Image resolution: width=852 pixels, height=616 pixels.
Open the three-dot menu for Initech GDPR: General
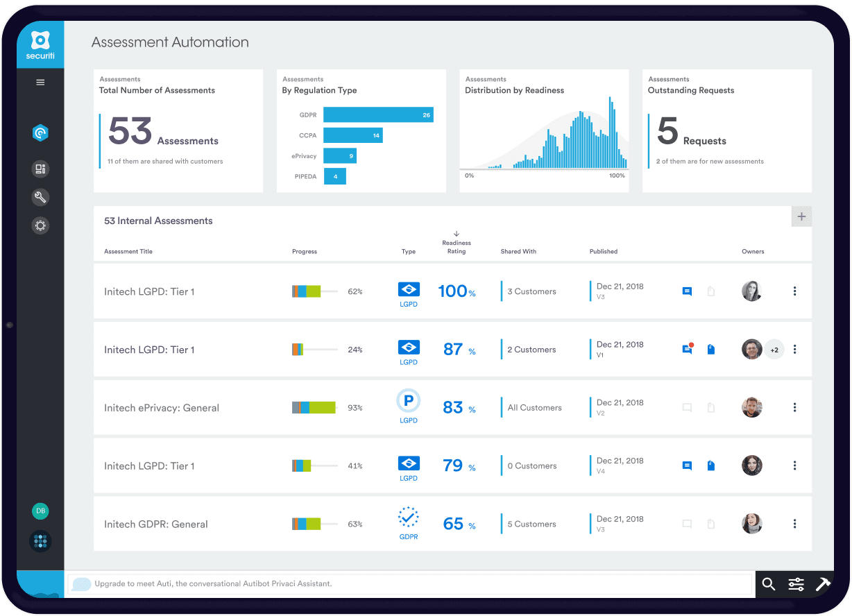pos(794,524)
